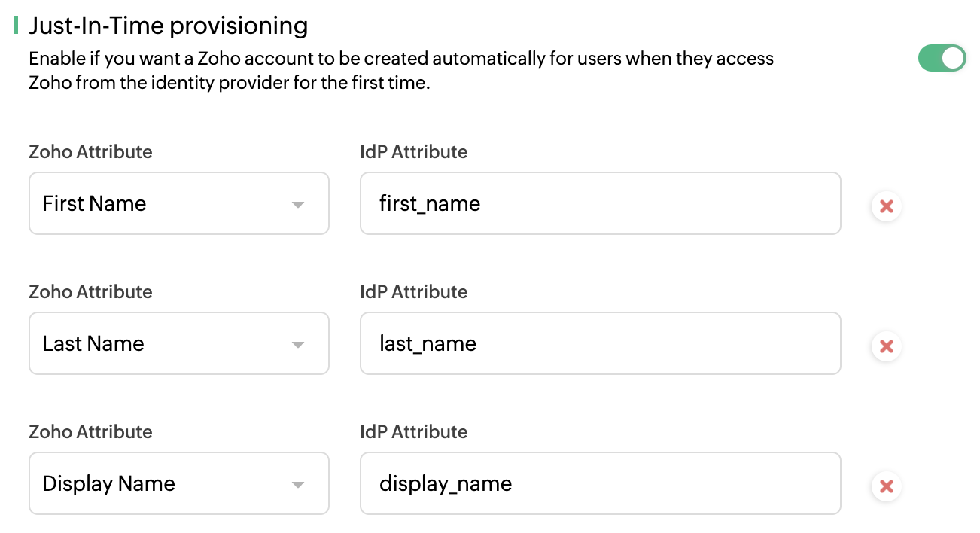Click the red X beside first_name field
The image size is (980, 533).
(886, 206)
